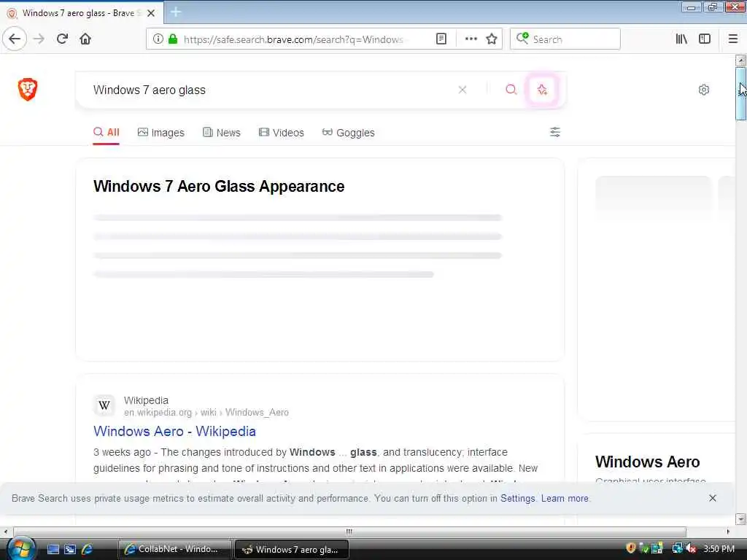
Task: Click the Forward arrow button
Action: [39, 39]
